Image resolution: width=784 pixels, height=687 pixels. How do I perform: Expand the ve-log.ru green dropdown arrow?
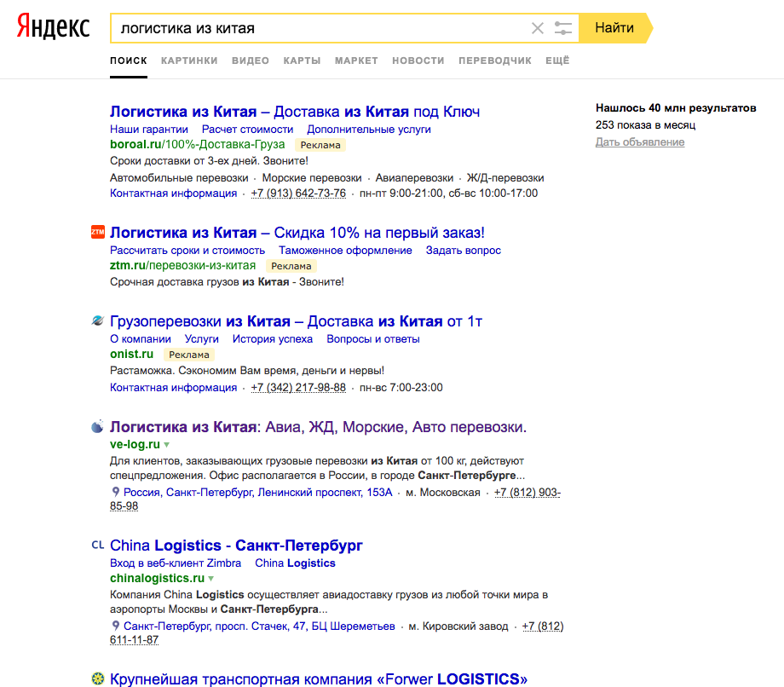167,444
